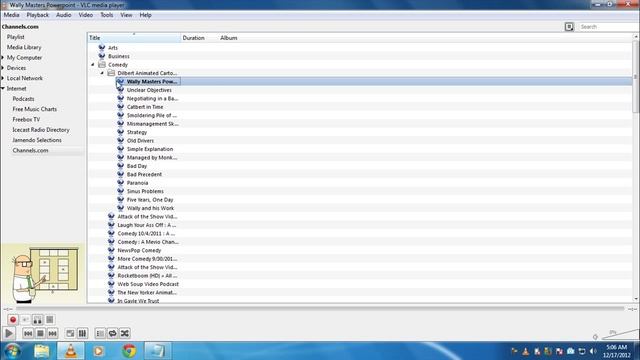This screenshot has height=360, width=640.
Task: Sort by the Title column header
Action: pyautogui.click(x=134, y=38)
